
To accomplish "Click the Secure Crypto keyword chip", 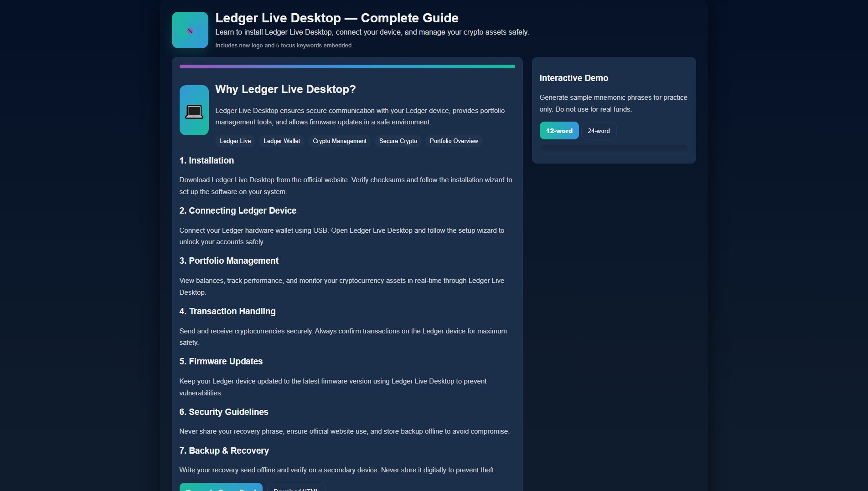I will coord(398,141).
